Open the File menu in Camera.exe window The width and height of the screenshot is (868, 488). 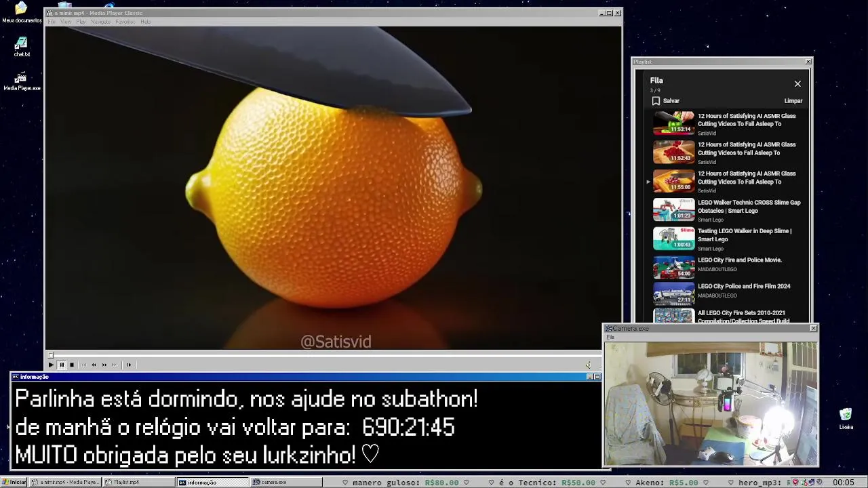point(610,337)
